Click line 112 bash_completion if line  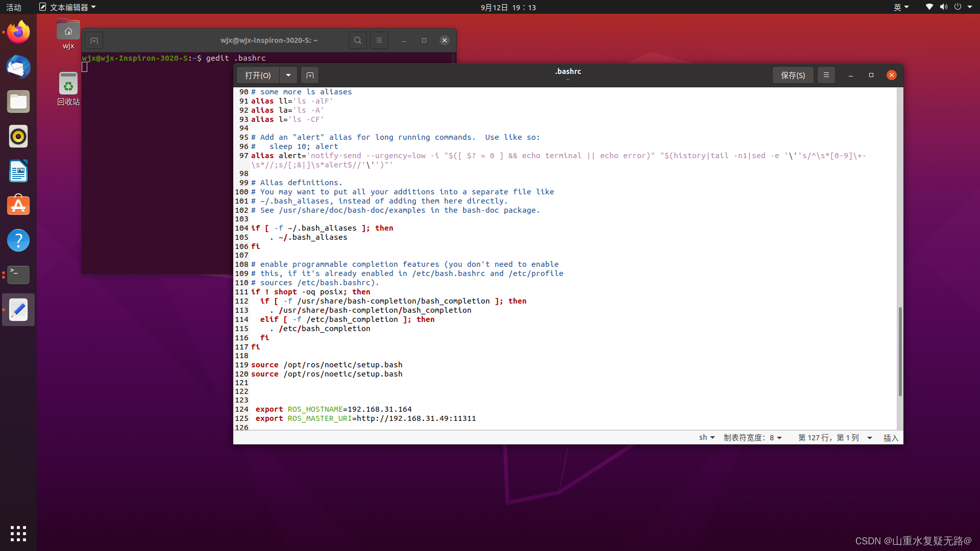393,301
